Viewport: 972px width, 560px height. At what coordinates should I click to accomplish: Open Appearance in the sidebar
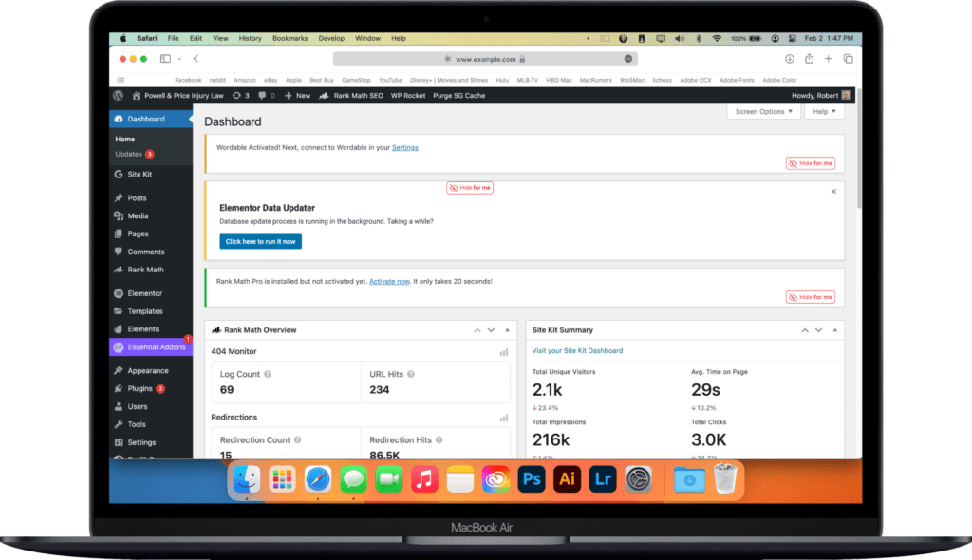(x=151, y=371)
